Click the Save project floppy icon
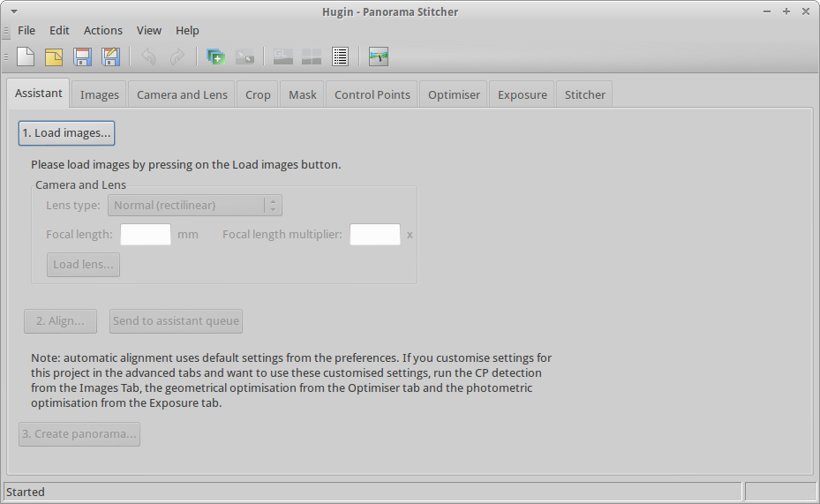 point(82,57)
